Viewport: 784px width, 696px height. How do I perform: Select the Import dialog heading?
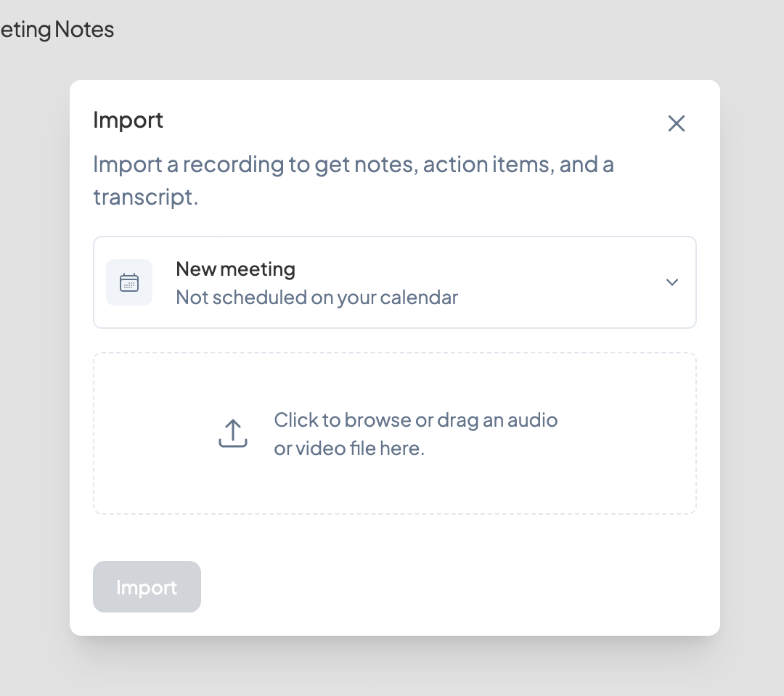tap(128, 120)
